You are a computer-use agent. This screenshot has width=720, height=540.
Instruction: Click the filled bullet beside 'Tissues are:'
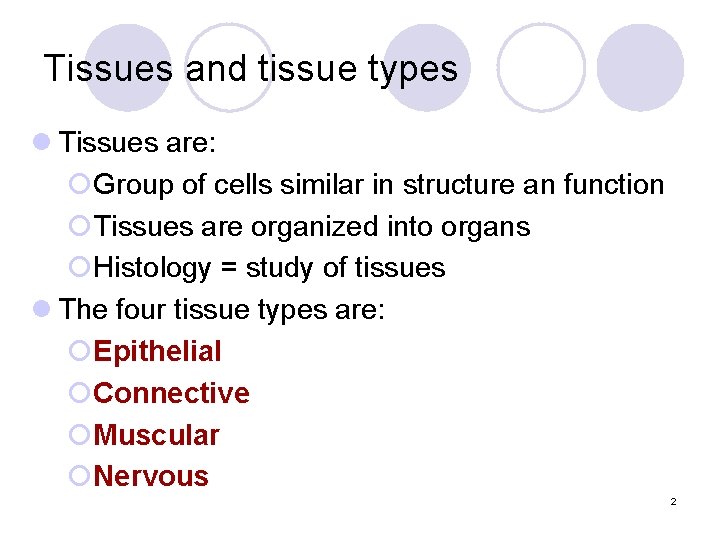[x=42, y=143]
